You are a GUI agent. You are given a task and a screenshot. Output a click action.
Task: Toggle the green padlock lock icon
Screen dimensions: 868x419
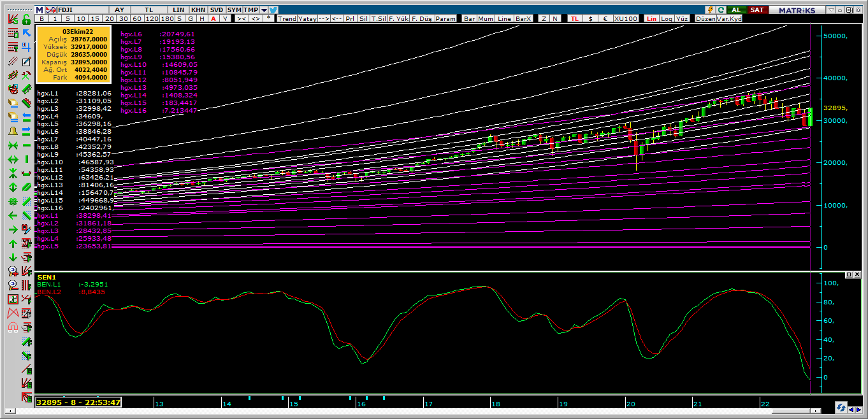point(27,20)
